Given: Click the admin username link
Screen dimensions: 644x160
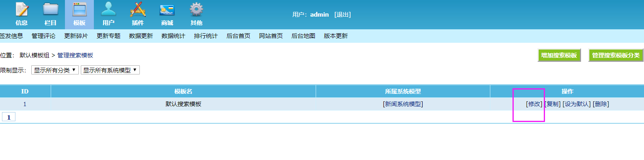Looking at the screenshot, I should point(319,15).
